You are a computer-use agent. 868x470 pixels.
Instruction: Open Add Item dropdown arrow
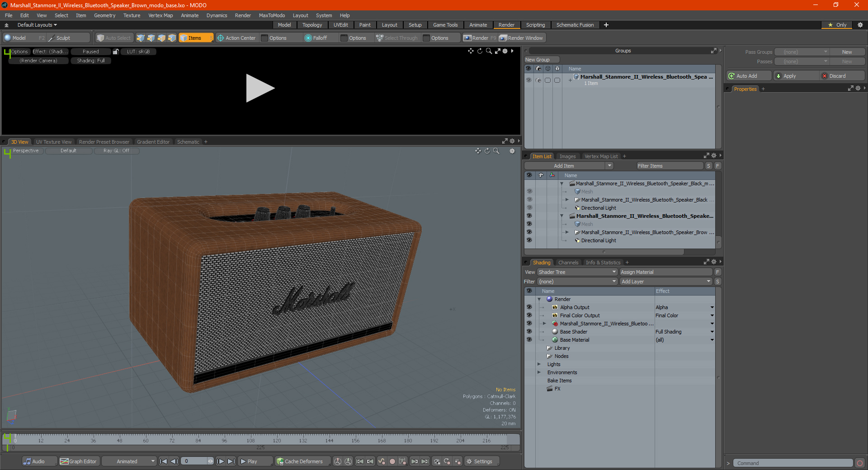(609, 166)
